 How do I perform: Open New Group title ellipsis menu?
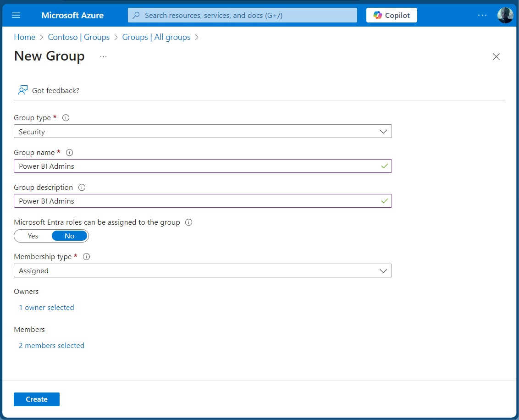[x=103, y=56]
